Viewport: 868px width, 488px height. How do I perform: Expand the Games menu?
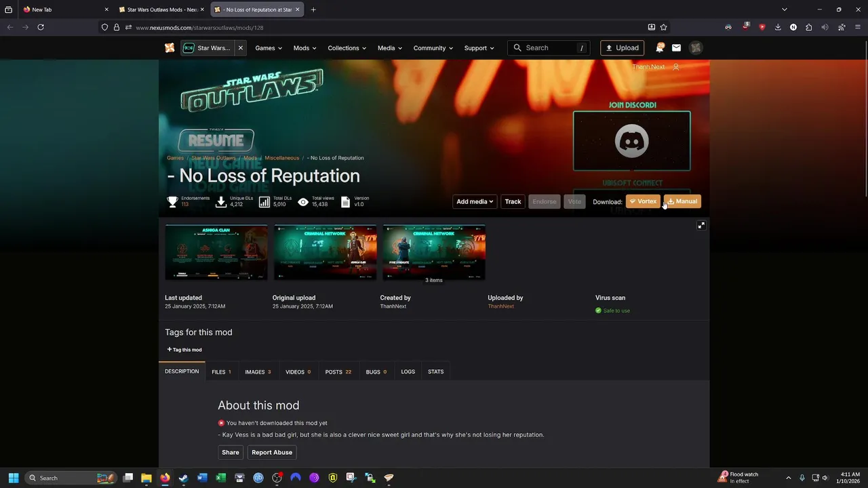[269, 48]
